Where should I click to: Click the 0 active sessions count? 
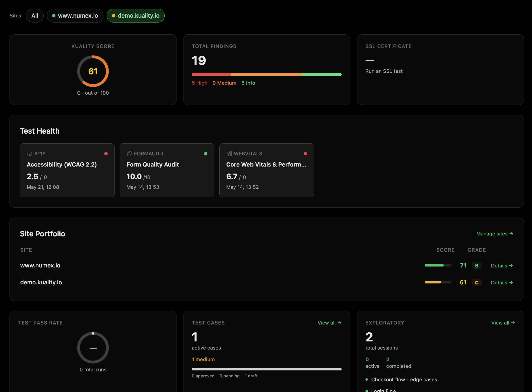click(x=372, y=363)
